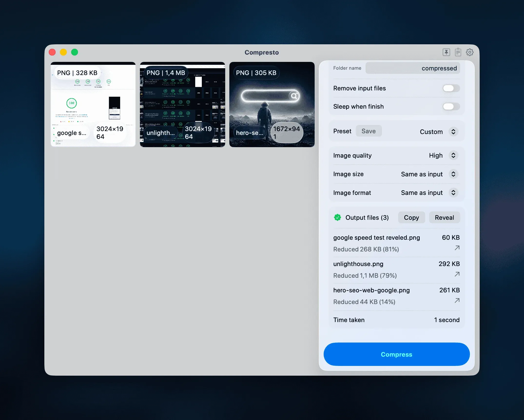Image resolution: width=524 pixels, height=420 pixels.
Task: Open the Image format dropdown
Action: [453, 193]
